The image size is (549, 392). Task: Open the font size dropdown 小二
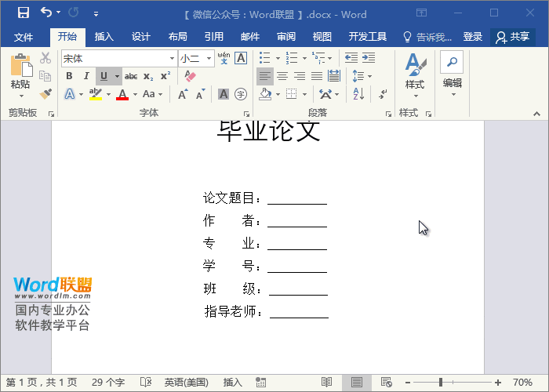click(196, 59)
